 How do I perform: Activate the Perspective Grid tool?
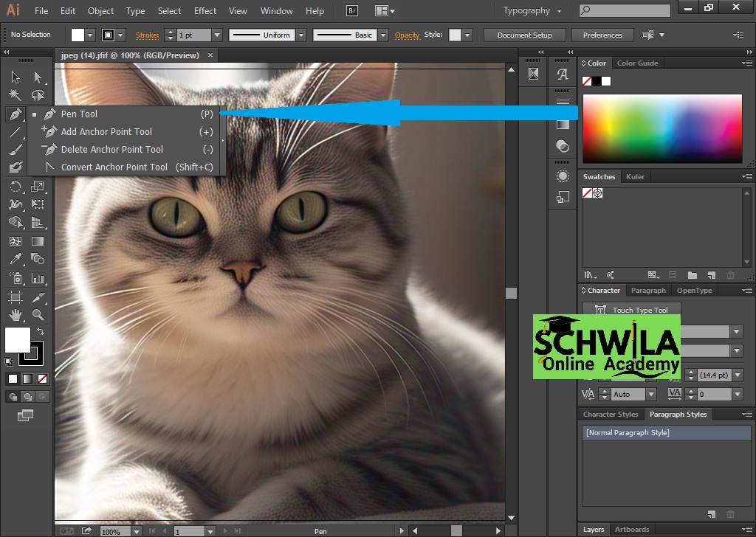tap(38, 222)
